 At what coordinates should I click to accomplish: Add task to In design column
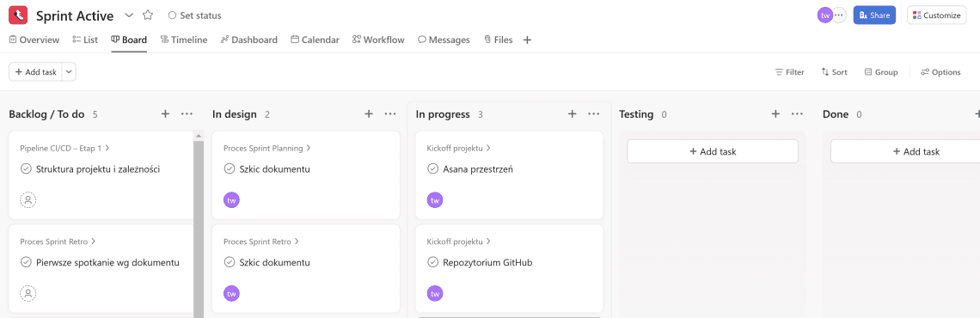pyautogui.click(x=369, y=113)
